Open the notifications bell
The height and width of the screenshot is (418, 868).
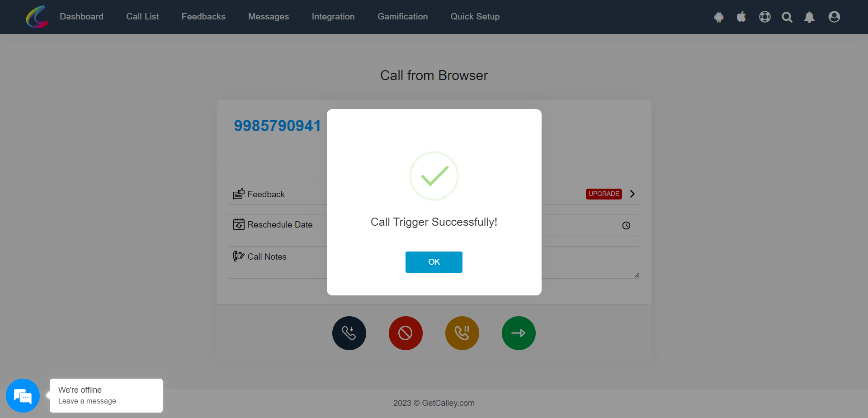click(x=809, y=17)
